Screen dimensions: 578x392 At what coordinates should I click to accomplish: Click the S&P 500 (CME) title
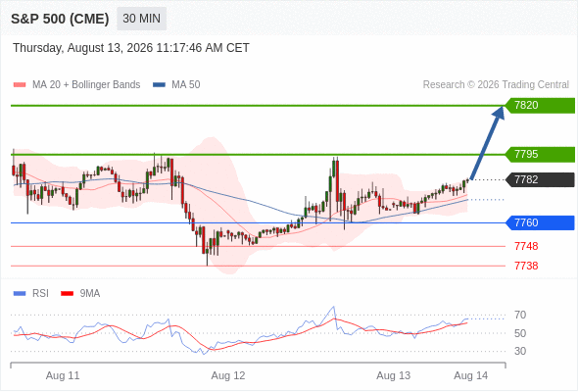pos(60,19)
